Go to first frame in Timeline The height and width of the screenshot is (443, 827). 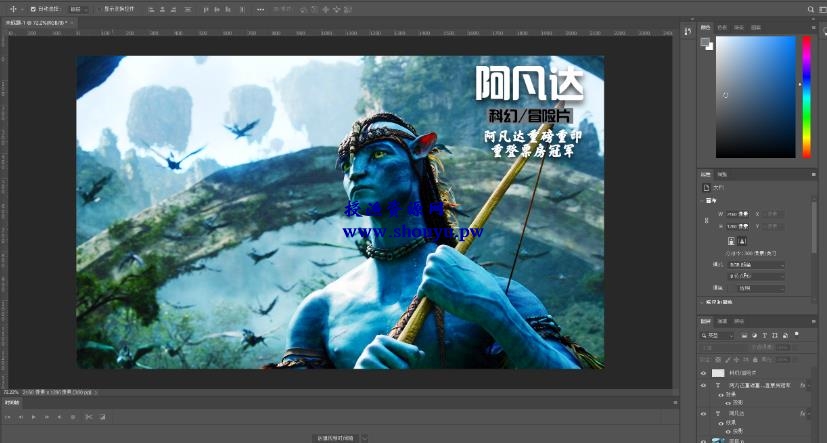[8, 417]
